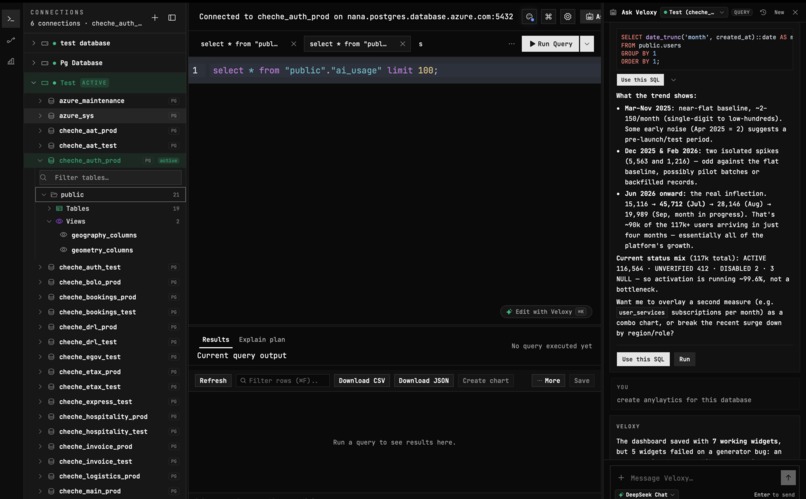Image resolution: width=806 pixels, height=499 pixels.
Task: Collapse the public schema node
Action: 44,195
